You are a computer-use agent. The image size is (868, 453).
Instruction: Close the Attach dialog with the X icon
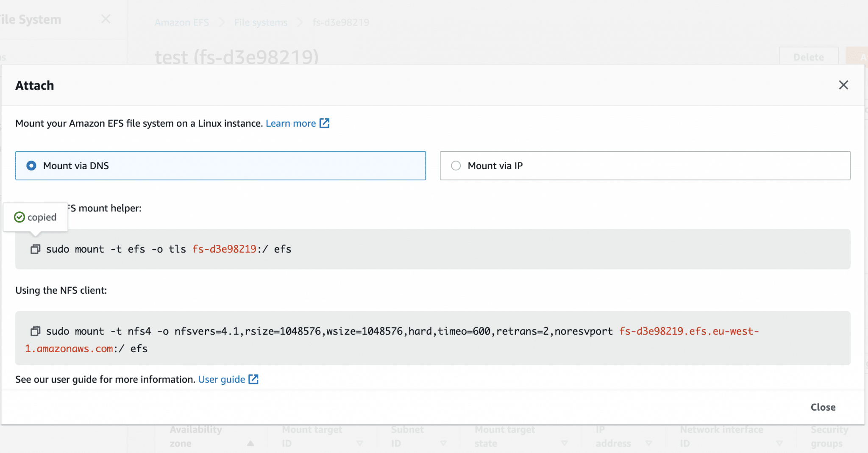click(x=843, y=85)
